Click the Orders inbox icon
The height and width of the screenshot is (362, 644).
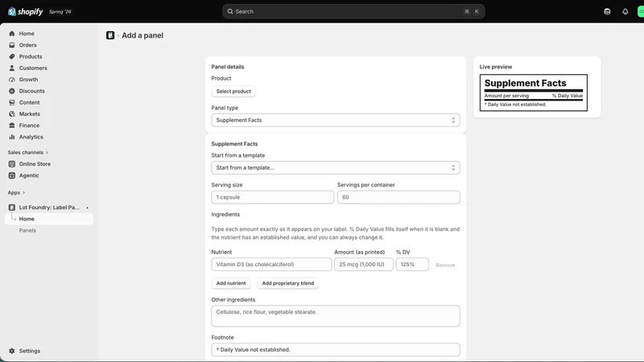[x=12, y=45]
